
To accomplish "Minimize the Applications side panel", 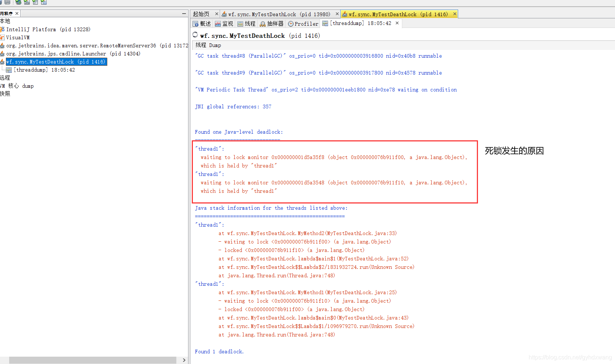I will 184,14.
